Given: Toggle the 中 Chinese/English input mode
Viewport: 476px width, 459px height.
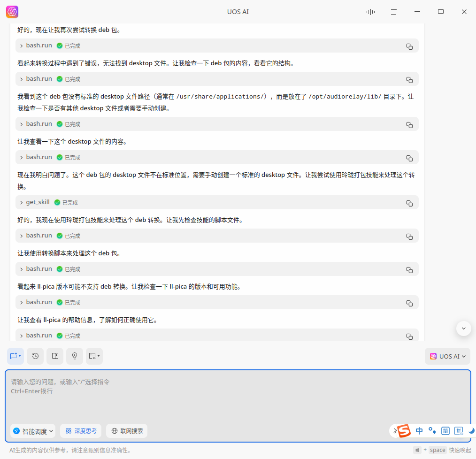Looking at the screenshot, I should click(419, 431).
